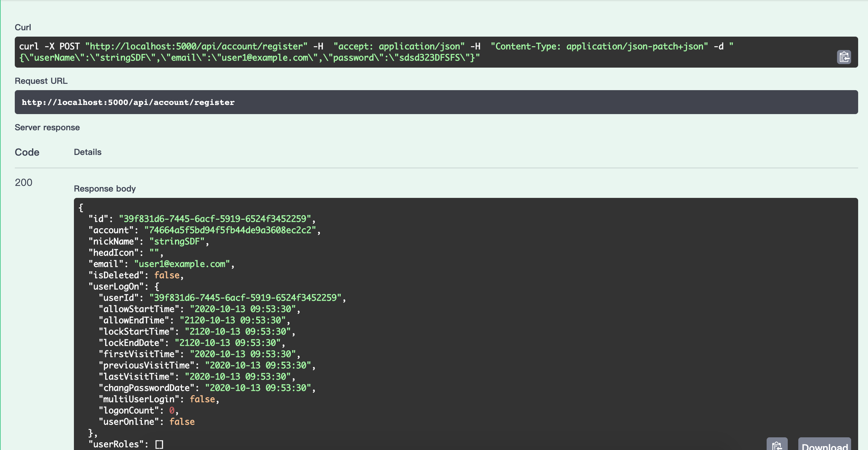The image size is (868, 450).
Task: Click the "Response body" heading
Action: click(105, 189)
